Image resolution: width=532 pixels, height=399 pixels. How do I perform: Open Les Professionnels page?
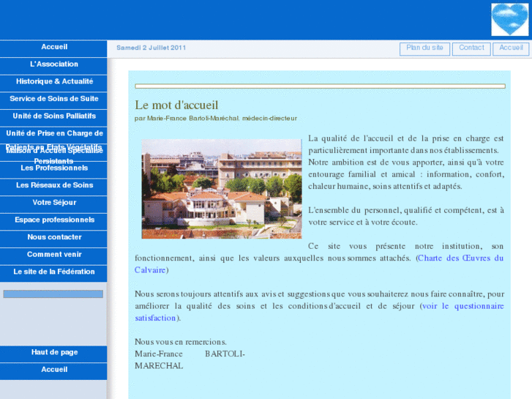53,170
